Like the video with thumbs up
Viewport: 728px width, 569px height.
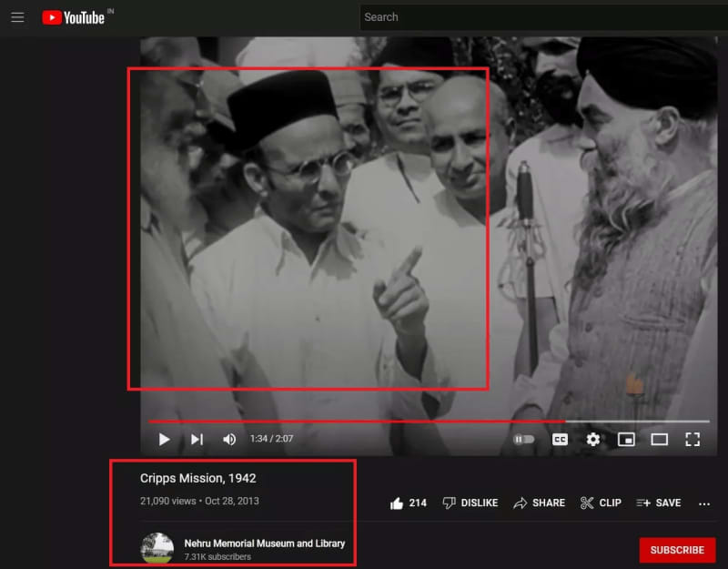point(408,503)
